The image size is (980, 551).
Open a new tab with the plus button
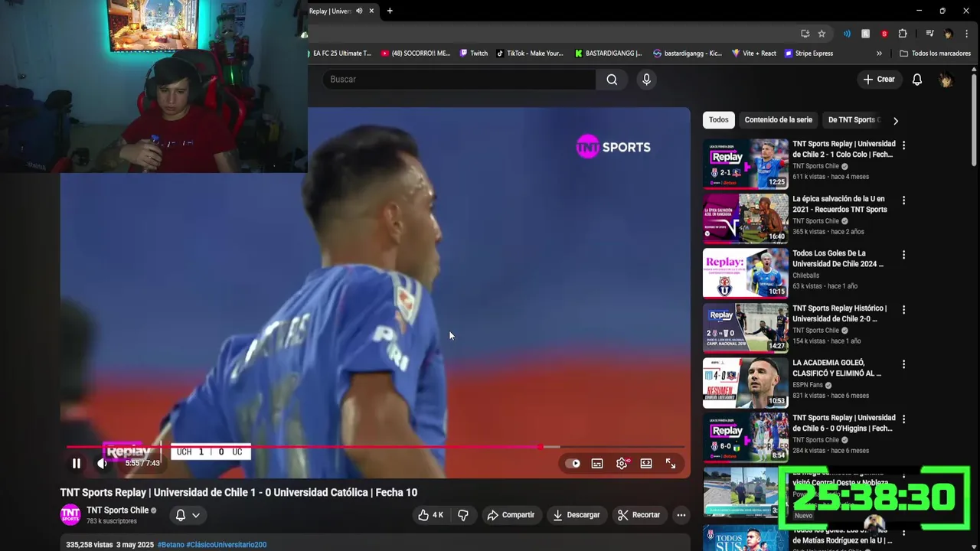pos(390,11)
